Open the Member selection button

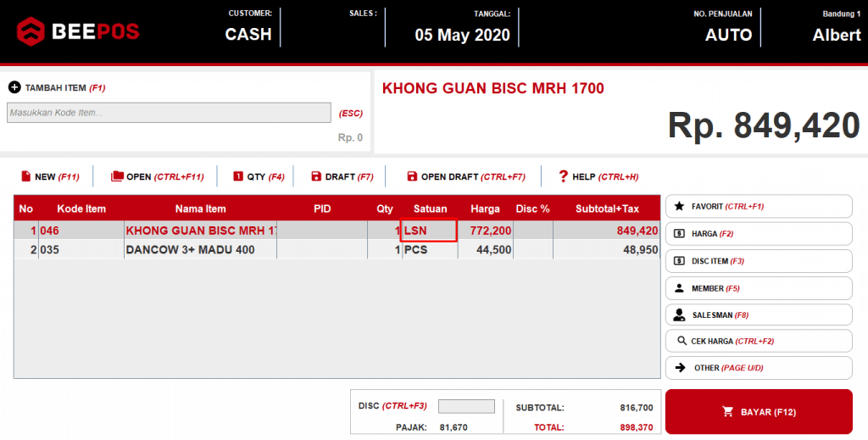pyautogui.click(x=758, y=288)
